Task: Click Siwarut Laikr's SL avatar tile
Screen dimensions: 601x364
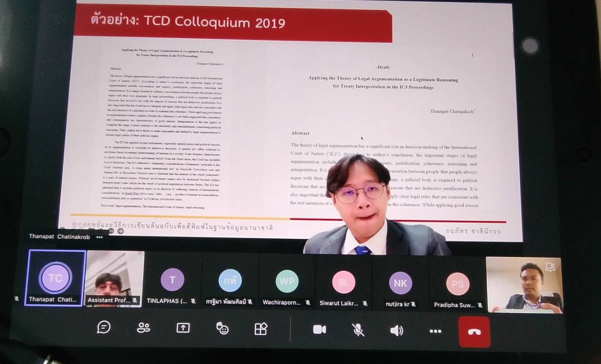Action: point(343,282)
